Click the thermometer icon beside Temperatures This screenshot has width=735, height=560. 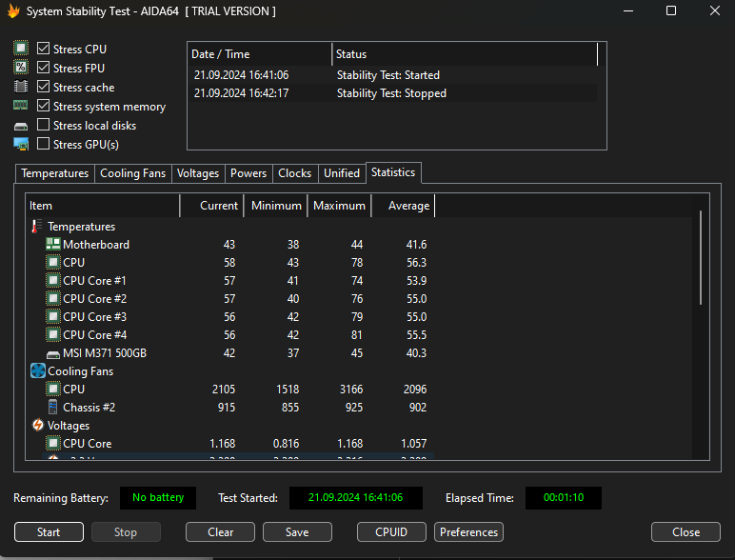[36, 226]
